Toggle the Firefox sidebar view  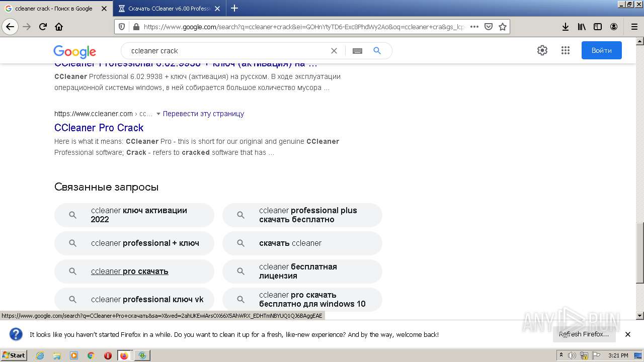tap(598, 27)
